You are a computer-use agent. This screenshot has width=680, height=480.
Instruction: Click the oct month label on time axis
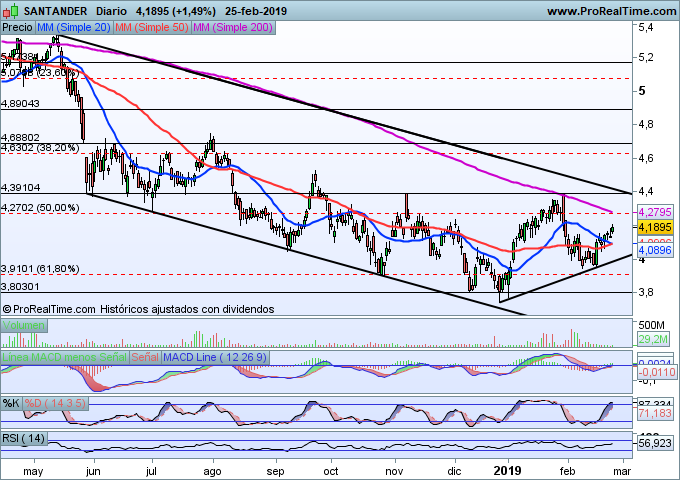[x=331, y=471]
